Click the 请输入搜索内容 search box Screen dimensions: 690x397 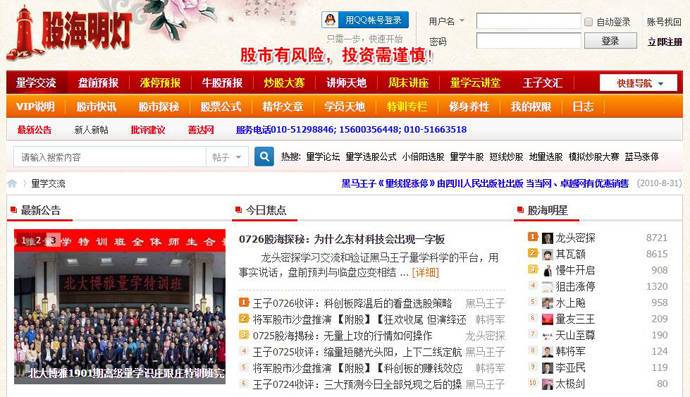(110, 157)
